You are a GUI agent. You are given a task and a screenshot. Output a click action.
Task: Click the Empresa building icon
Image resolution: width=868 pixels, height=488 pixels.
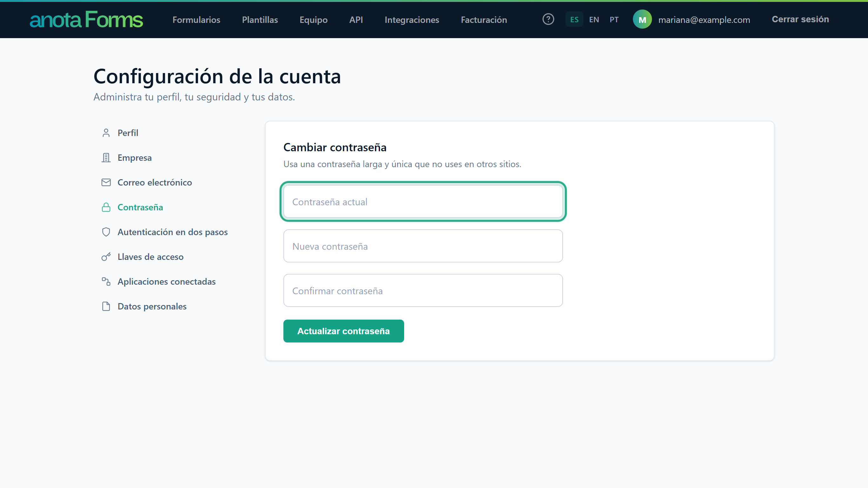pos(106,158)
